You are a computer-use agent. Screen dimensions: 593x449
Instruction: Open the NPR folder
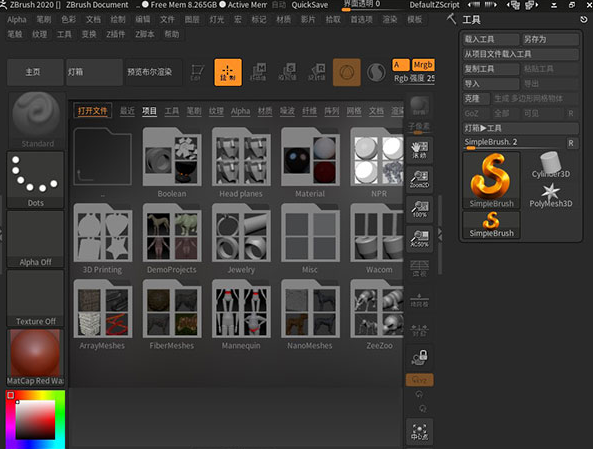(377, 163)
